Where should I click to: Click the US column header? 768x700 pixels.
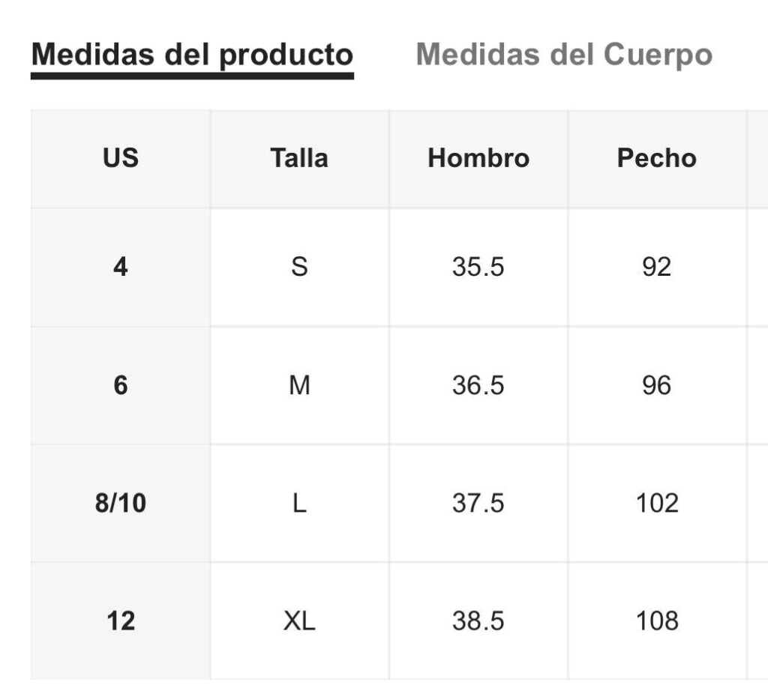[121, 159]
